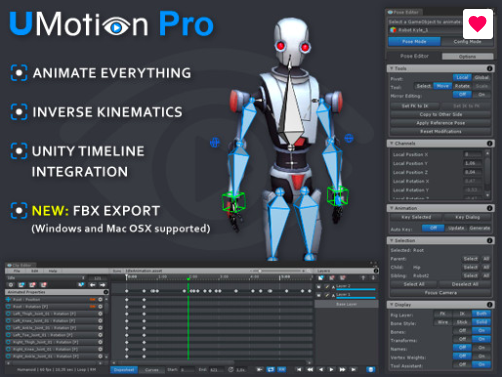
Task: Toggle the blue loop playback icon
Action: [271, 369]
